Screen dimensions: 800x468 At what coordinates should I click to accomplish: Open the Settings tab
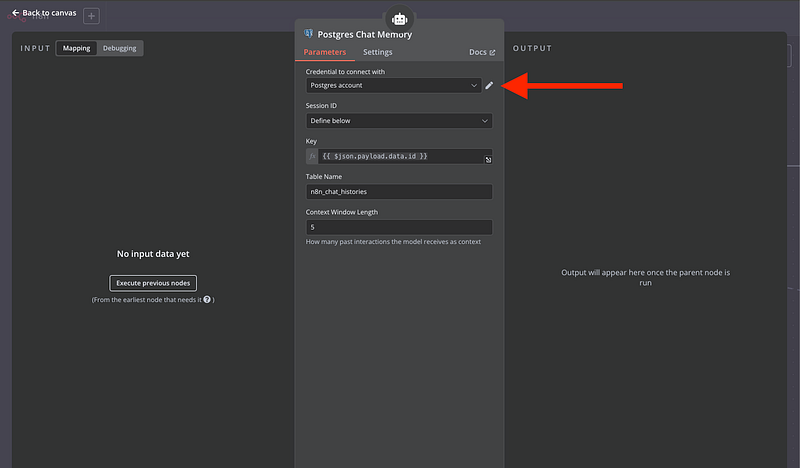click(x=377, y=52)
